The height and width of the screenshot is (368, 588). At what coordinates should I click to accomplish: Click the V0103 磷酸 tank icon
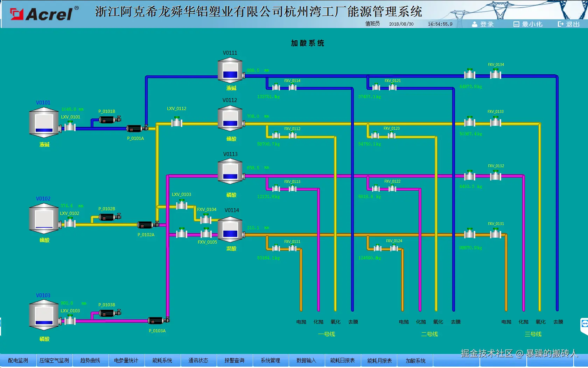(43, 315)
